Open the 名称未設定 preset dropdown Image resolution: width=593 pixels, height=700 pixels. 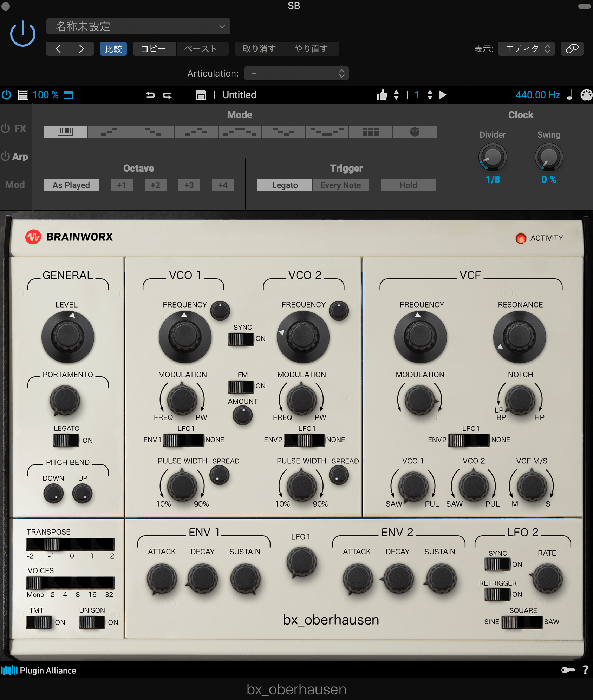138,26
